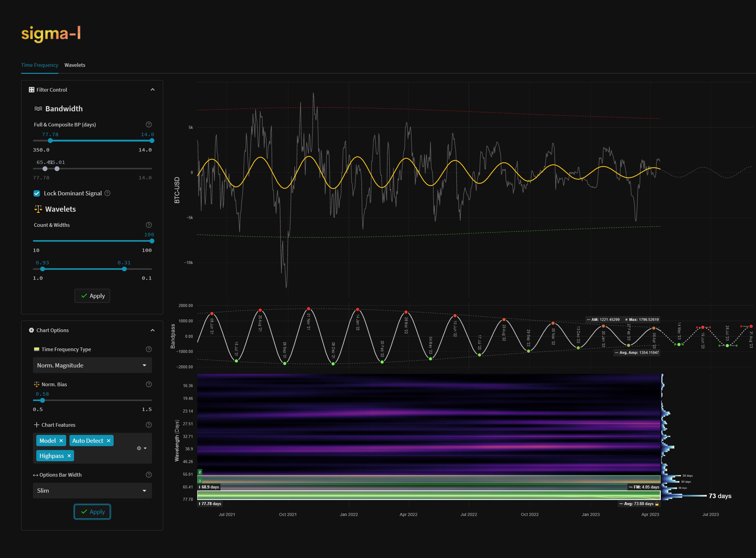Click help icon next to Lock Dominant Signal
Screen dimensions: 756x558
click(107, 193)
